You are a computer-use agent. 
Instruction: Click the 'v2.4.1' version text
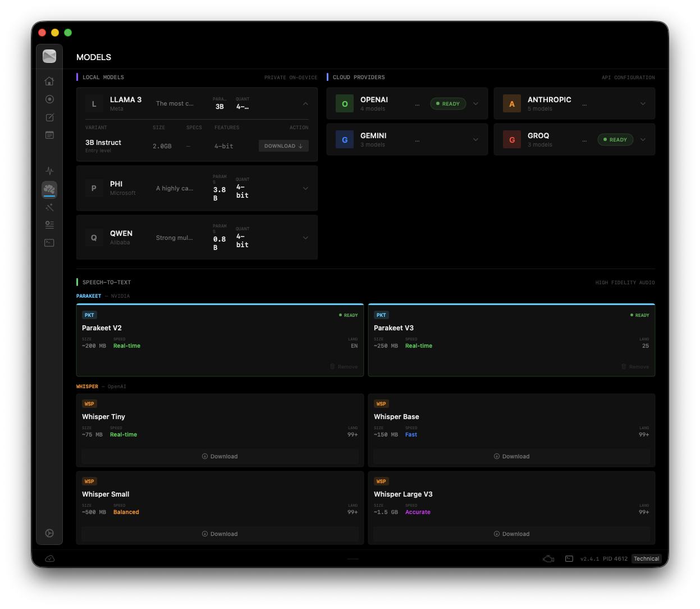click(589, 559)
